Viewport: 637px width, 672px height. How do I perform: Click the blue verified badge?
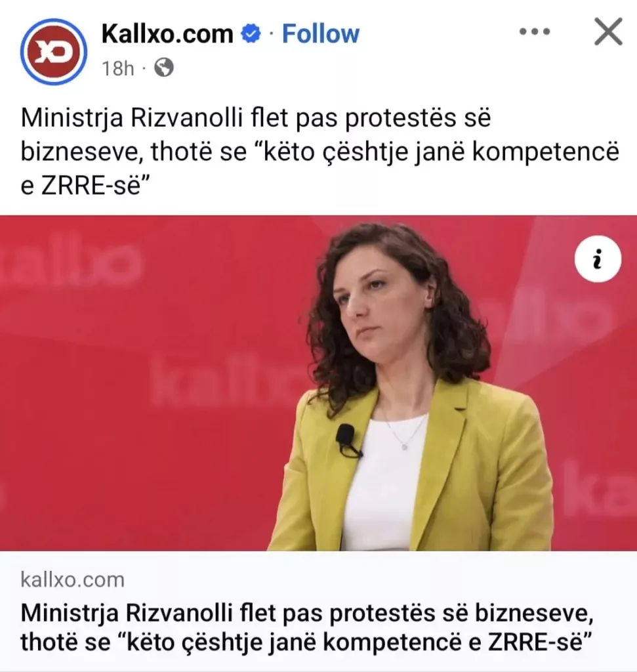251,34
